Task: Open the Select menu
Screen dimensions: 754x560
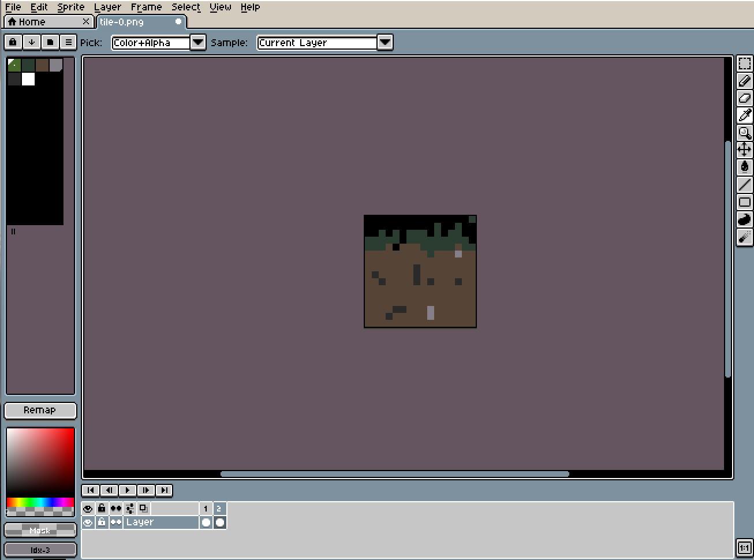Action: click(x=186, y=7)
